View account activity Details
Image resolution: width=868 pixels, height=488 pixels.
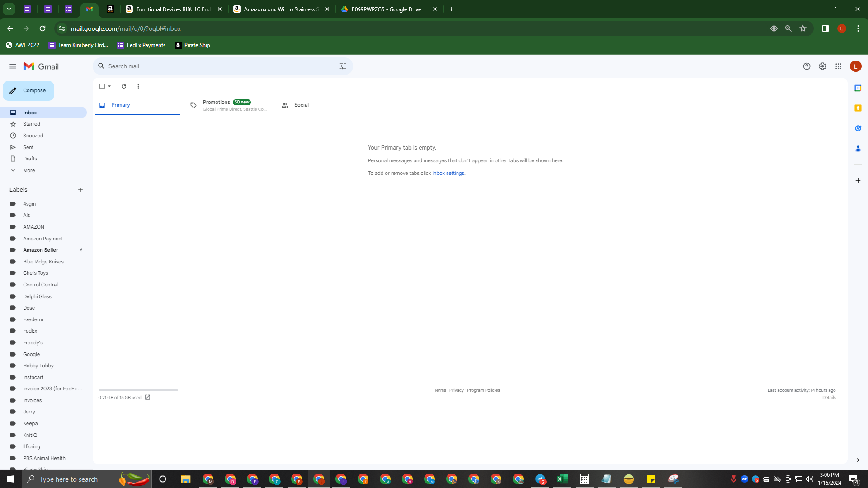point(829,398)
